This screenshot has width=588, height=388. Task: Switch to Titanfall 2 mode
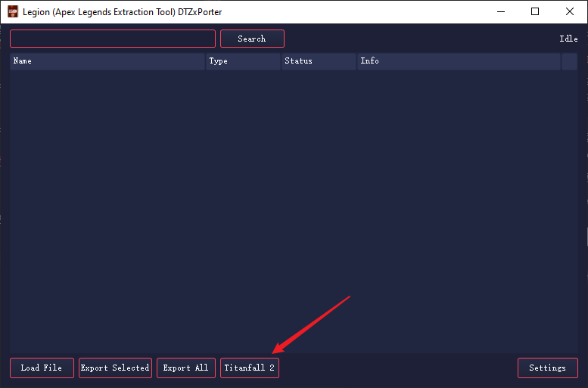[250, 368]
